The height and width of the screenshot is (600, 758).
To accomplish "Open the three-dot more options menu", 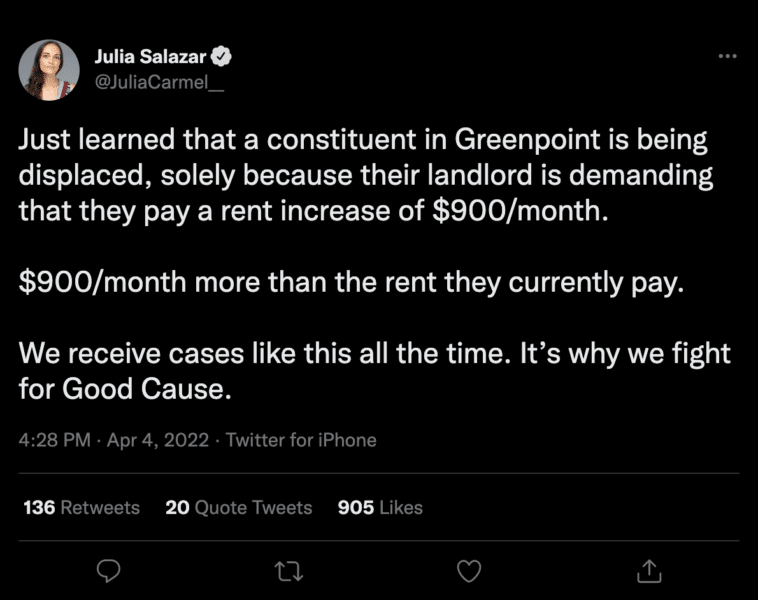I will pyautogui.click(x=727, y=56).
